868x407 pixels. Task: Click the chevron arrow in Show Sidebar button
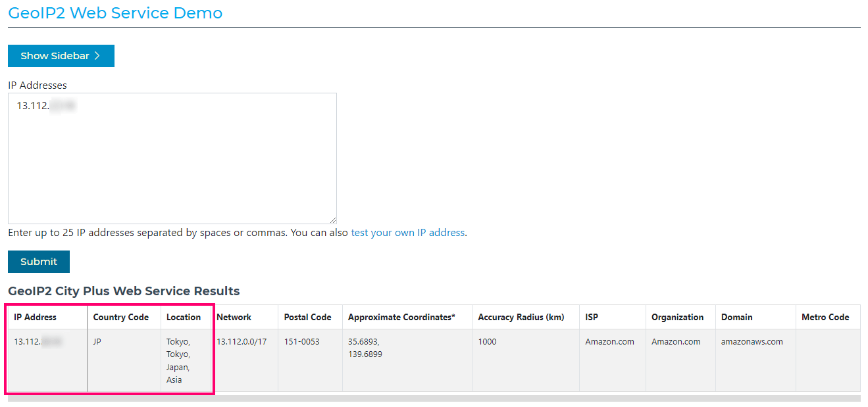click(x=97, y=56)
